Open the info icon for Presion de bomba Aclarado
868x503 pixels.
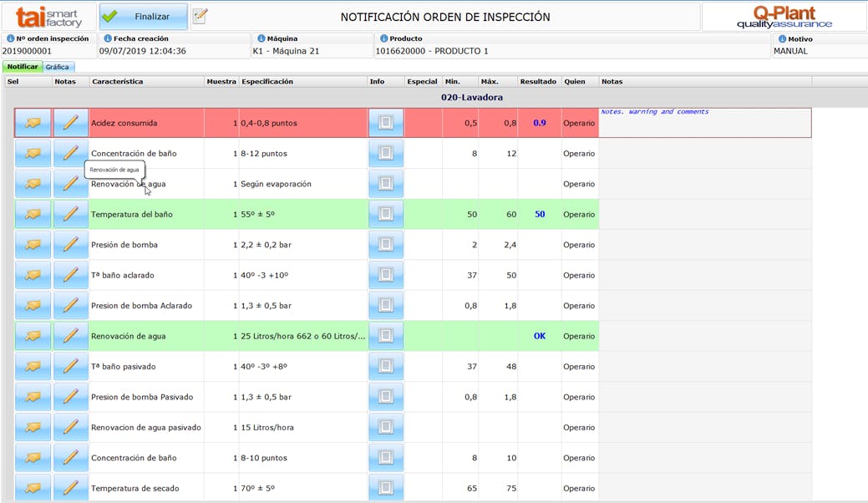pos(386,306)
